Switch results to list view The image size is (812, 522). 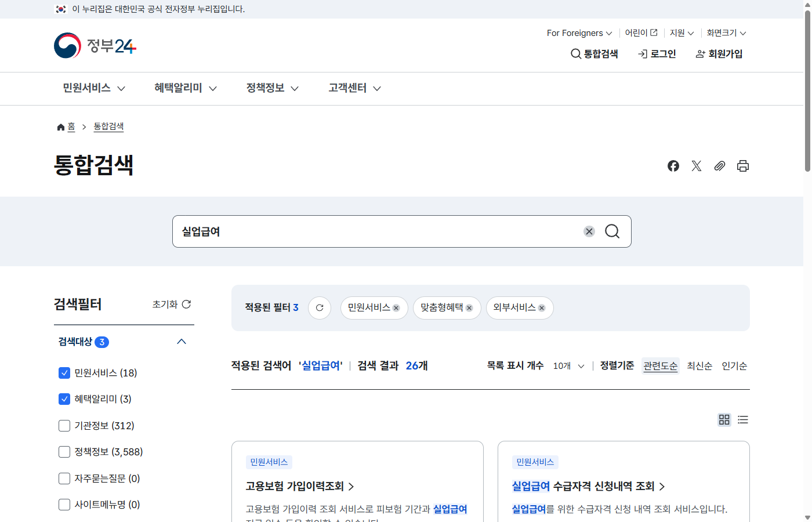click(743, 419)
